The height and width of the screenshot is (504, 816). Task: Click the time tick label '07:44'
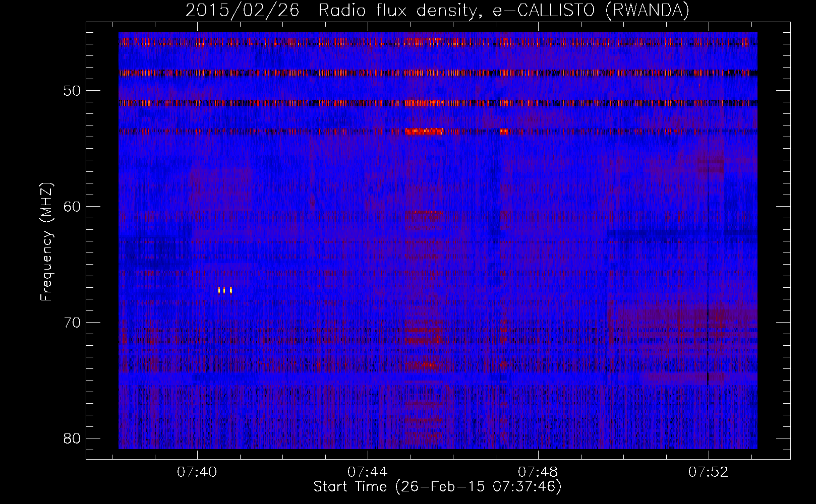(x=368, y=472)
